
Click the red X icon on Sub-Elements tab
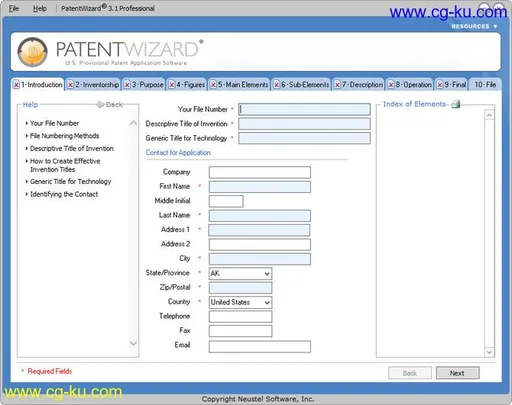[x=277, y=85]
